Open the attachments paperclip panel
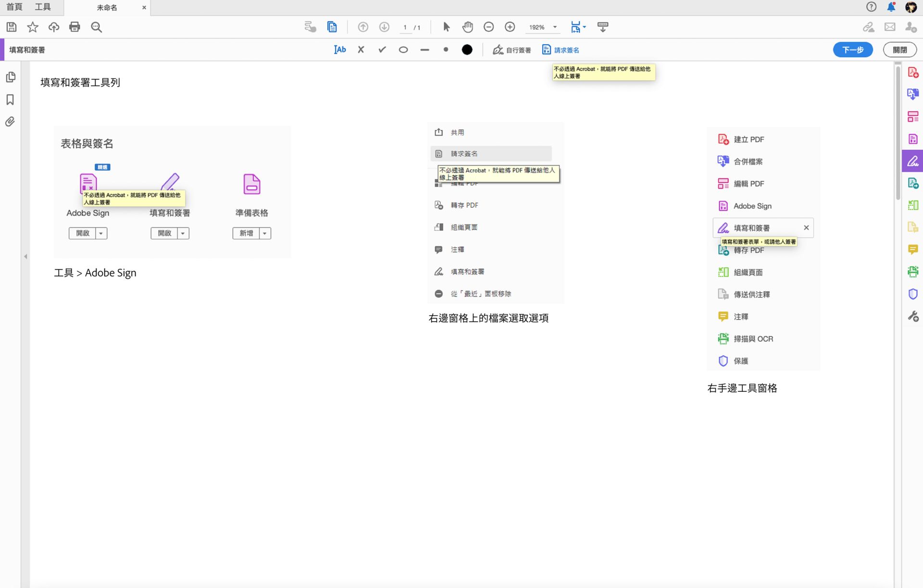 (10, 122)
